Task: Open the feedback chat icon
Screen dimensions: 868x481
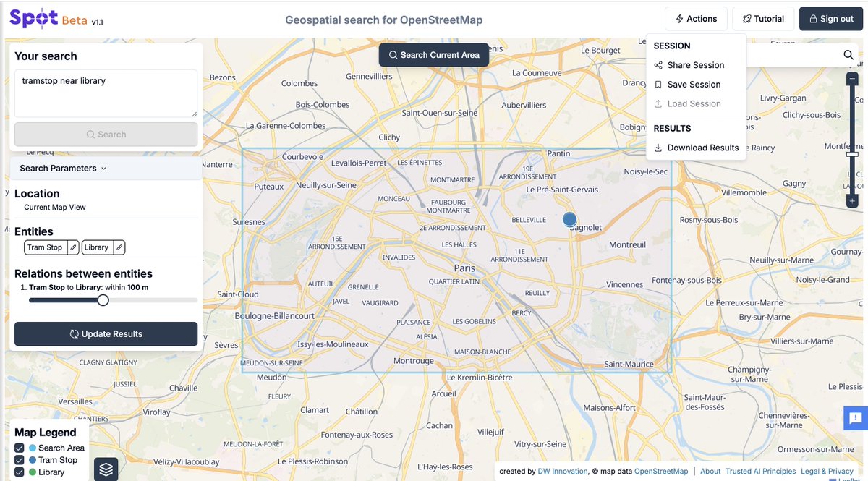Action: (x=856, y=417)
